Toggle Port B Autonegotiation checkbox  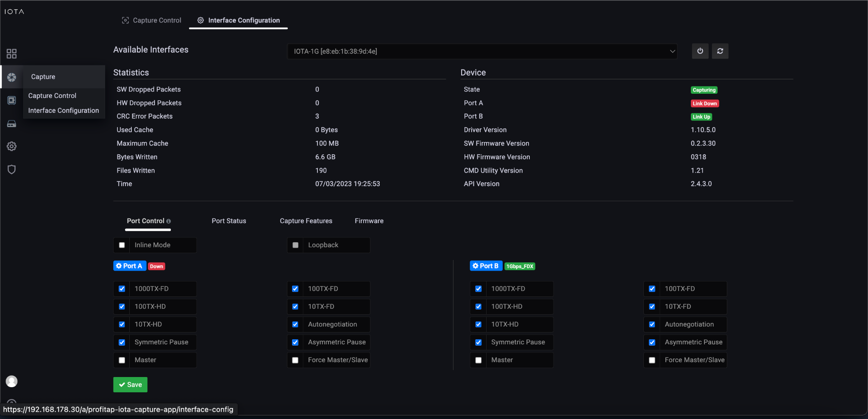pos(652,324)
